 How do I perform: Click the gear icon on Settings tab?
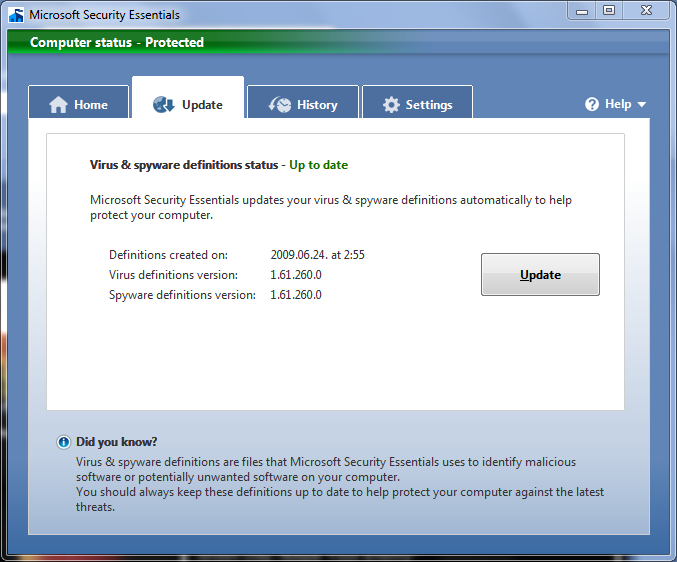(x=391, y=104)
